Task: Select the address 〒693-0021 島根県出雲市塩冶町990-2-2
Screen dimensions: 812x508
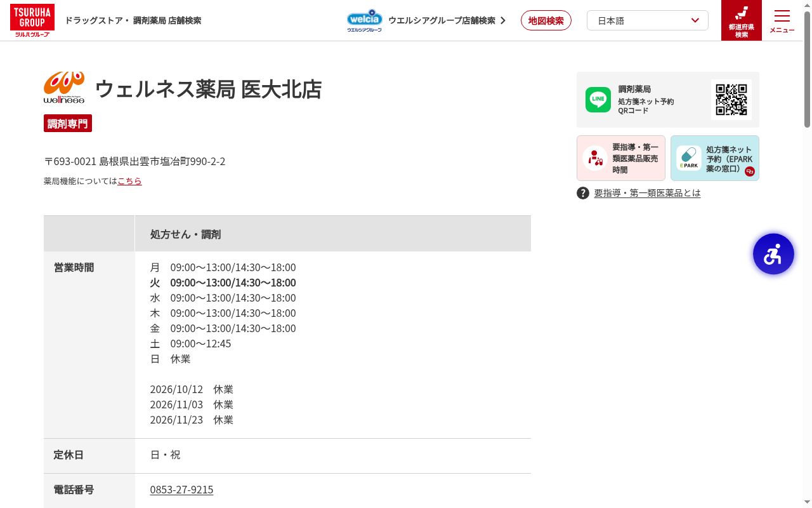Action: pos(134,161)
